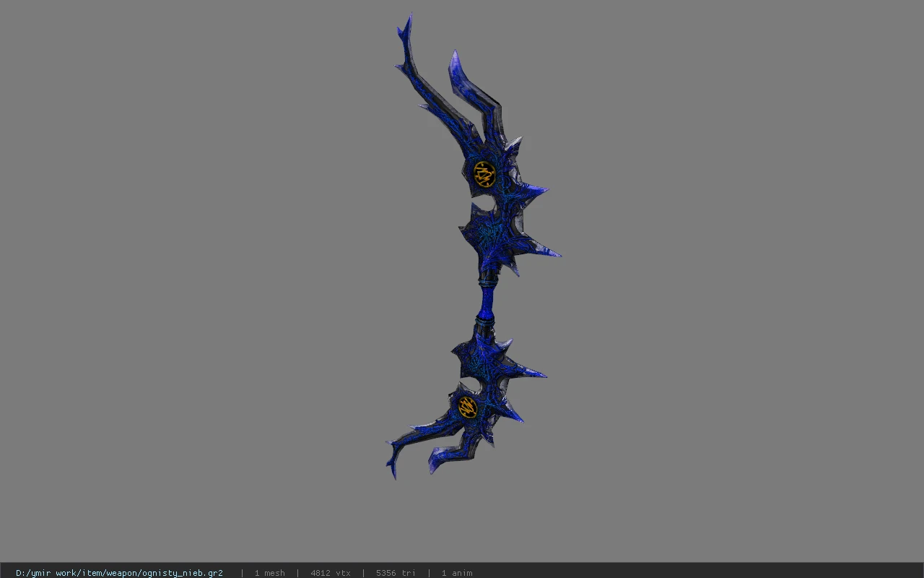Click the '4812 vtx' vertex count

(331, 573)
